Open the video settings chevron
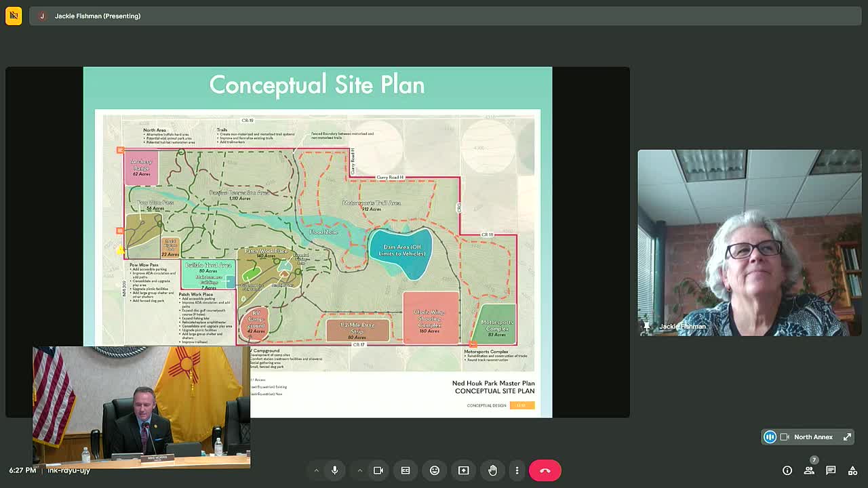 (359, 470)
